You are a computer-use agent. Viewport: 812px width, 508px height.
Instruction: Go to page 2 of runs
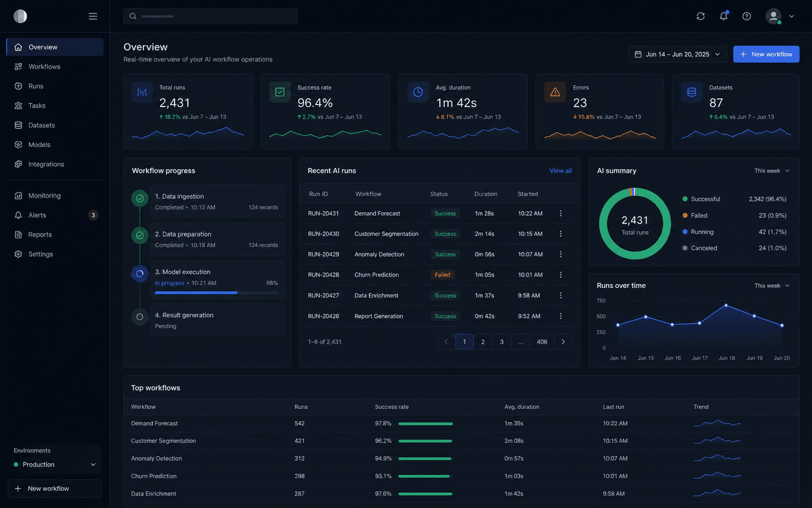[x=483, y=342]
